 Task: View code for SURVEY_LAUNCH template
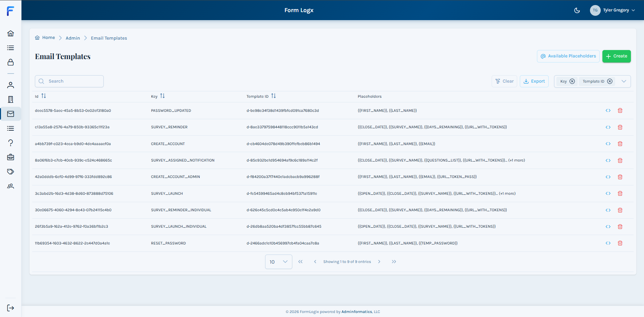coord(608,193)
